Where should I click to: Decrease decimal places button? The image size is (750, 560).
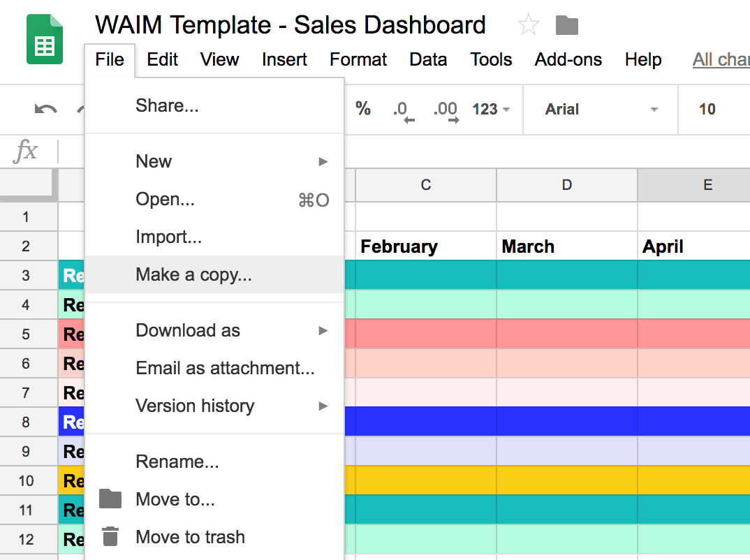(403, 110)
